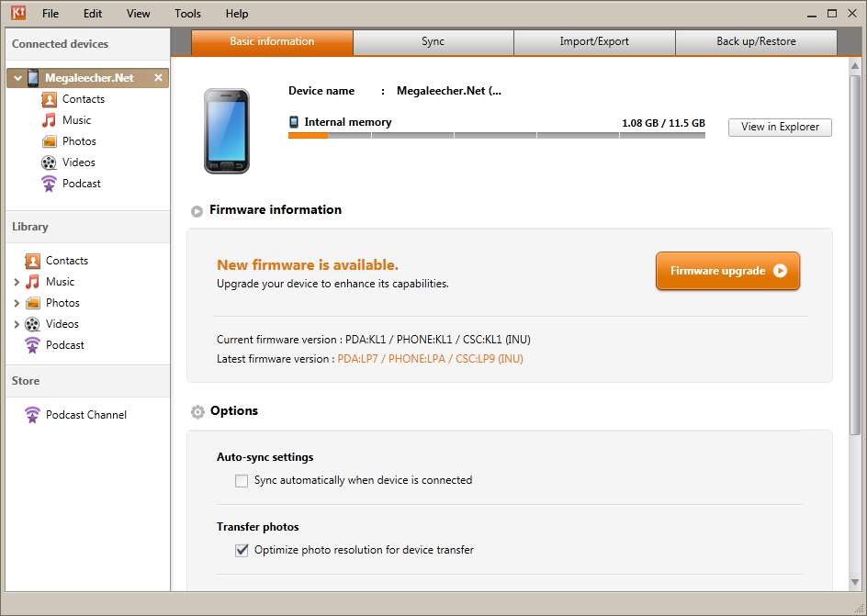Expand the Library Music node
The image size is (867, 616).
(x=17, y=283)
